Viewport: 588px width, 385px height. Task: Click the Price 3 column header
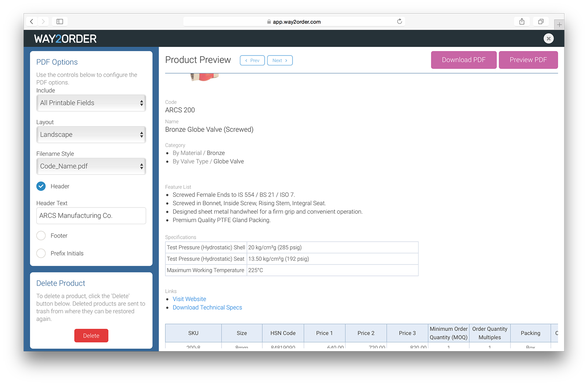(408, 333)
